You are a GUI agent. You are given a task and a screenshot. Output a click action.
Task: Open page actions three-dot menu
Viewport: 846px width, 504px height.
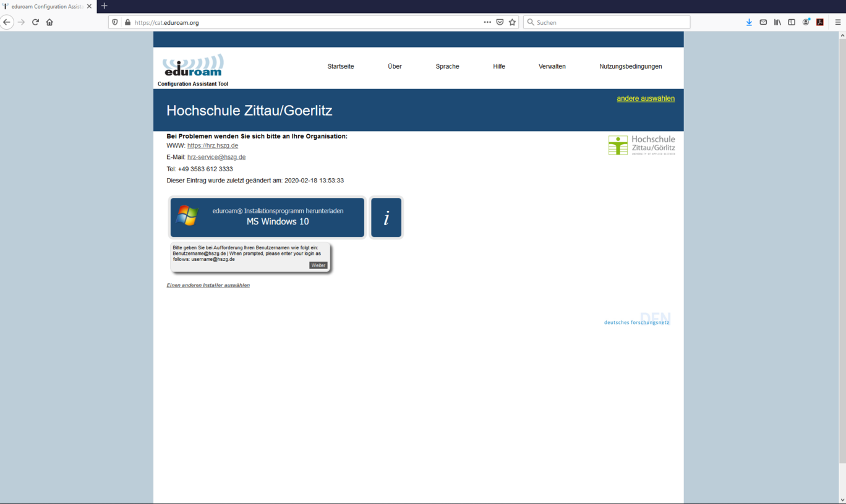click(487, 22)
